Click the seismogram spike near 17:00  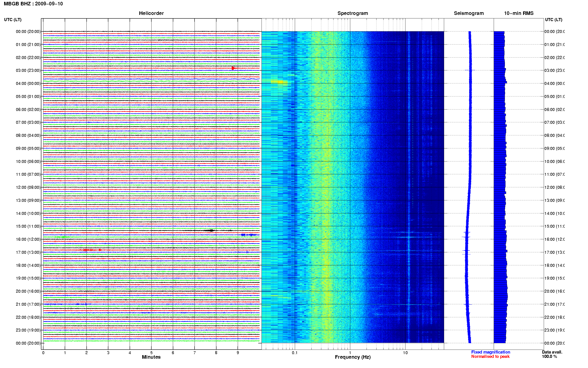point(466,250)
